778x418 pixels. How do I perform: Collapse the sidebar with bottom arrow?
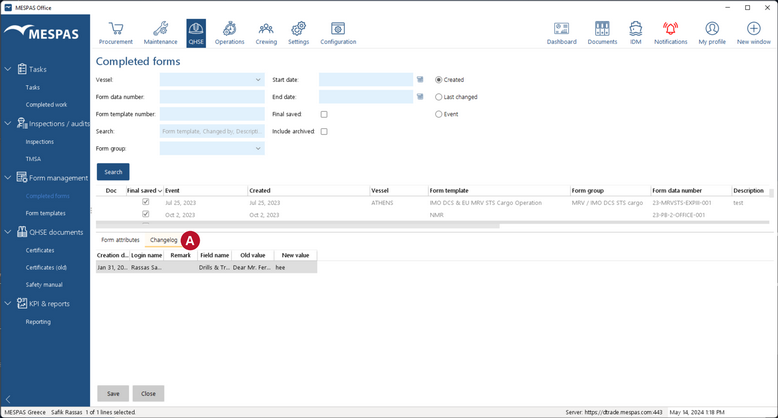click(x=8, y=399)
